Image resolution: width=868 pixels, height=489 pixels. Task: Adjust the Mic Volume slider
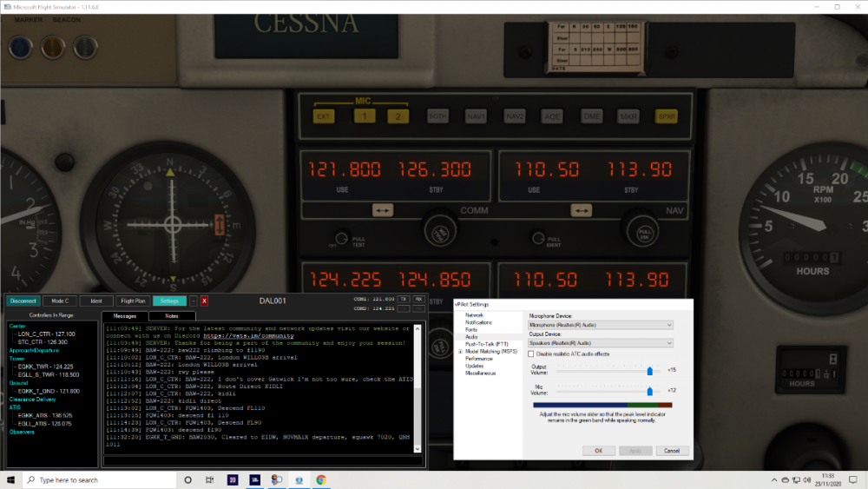pos(650,391)
